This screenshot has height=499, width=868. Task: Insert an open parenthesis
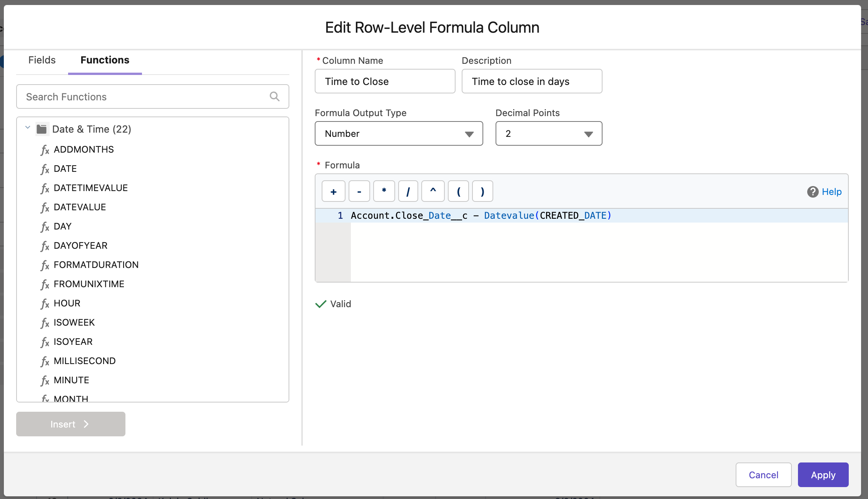458,191
